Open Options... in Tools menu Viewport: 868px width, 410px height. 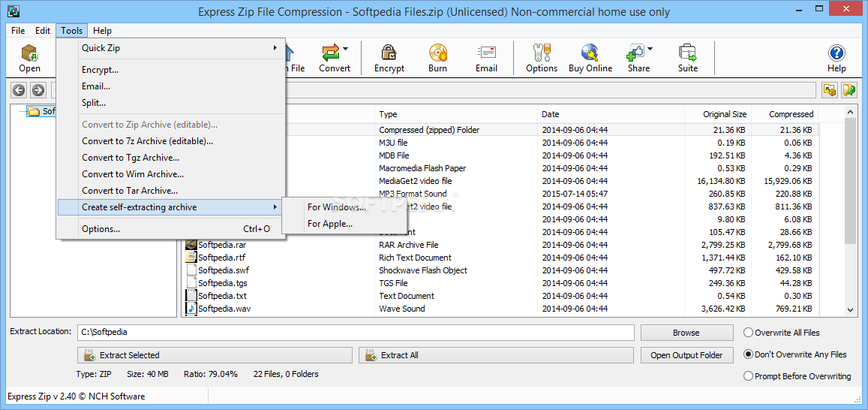tap(171, 229)
